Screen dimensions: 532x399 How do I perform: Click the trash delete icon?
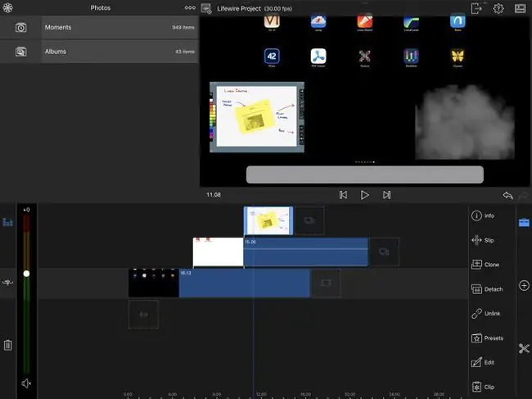point(8,345)
